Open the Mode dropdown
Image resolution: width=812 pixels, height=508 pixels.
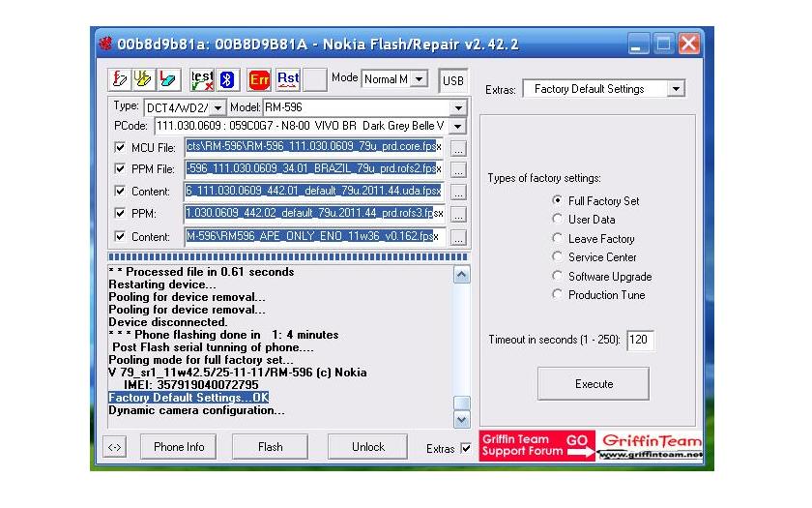point(420,78)
